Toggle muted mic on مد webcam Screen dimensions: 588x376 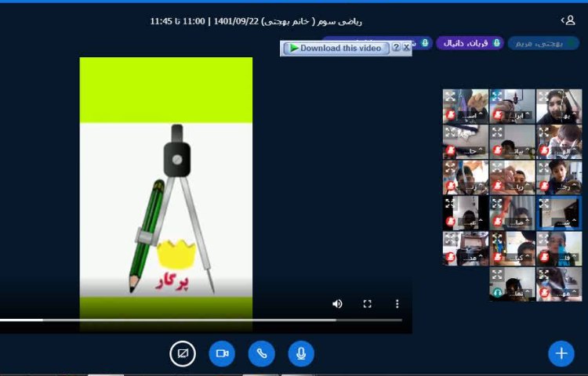(x=451, y=257)
